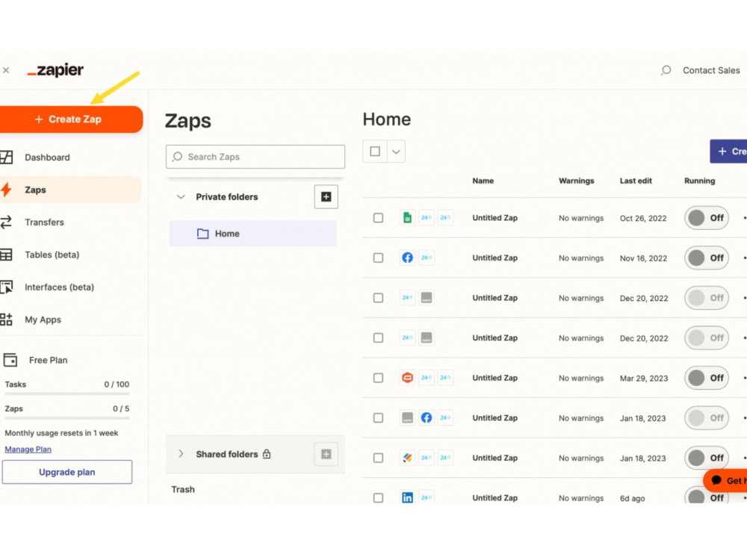Click the Free Plan wallet icon
The width and height of the screenshot is (747, 560).
pos(10,360)
